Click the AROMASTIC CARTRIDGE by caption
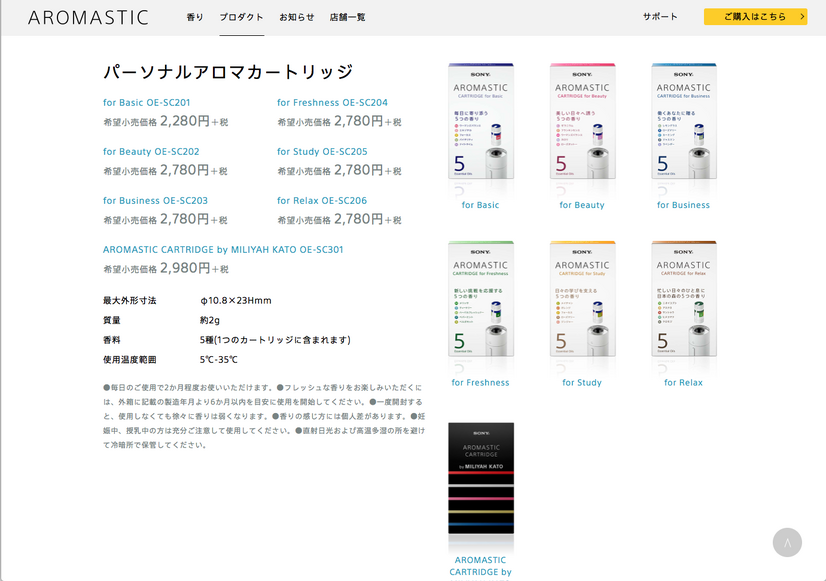The image size is (826, 581). 480,566
